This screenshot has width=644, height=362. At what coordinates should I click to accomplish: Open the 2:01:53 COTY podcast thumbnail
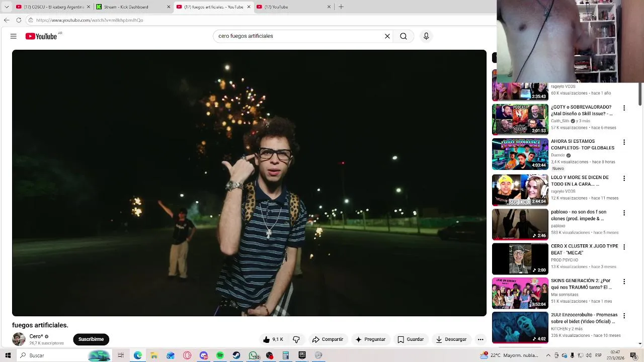click(x=520, y=120)
